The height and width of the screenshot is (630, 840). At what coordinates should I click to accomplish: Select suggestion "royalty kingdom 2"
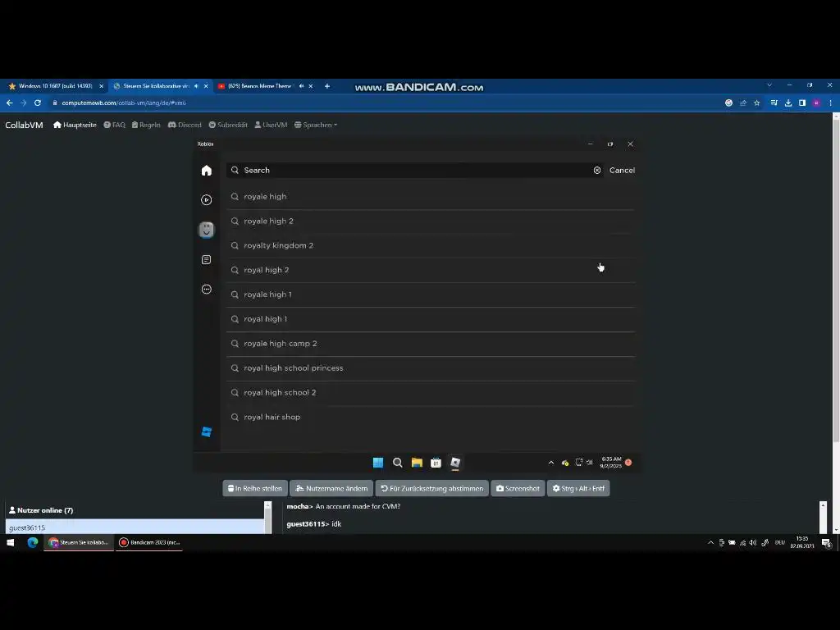pyautogui.click(x=431, y=245)
